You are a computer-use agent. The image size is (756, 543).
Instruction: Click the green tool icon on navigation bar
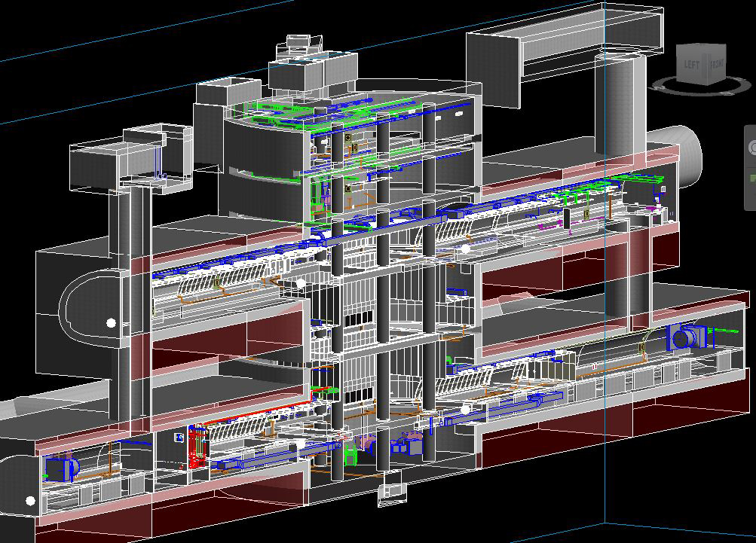[752, 178]
